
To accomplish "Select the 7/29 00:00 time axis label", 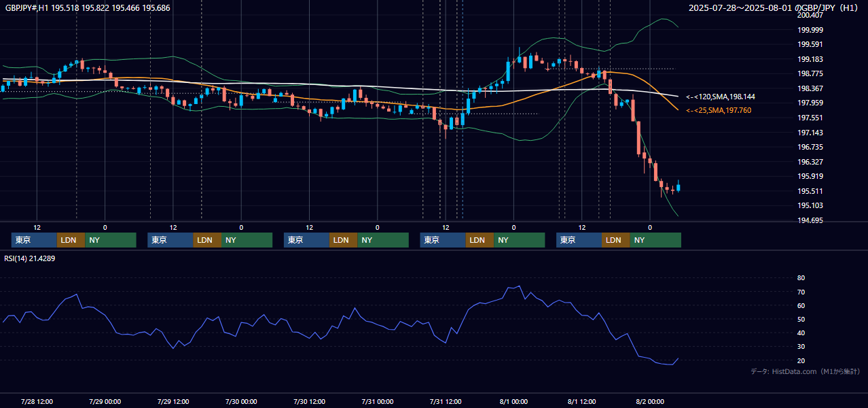I will click(x=105, y=402).
